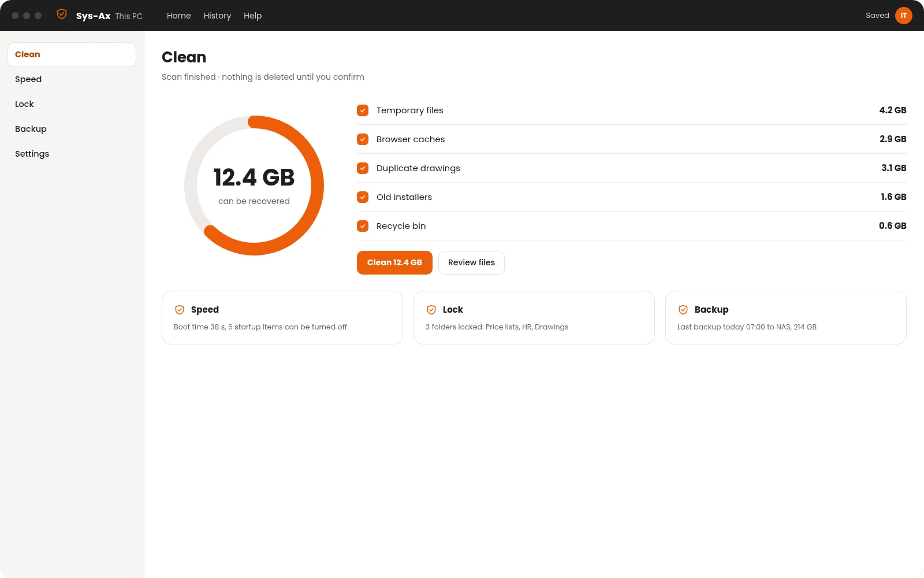Click the Saved status text

point(877,16)
